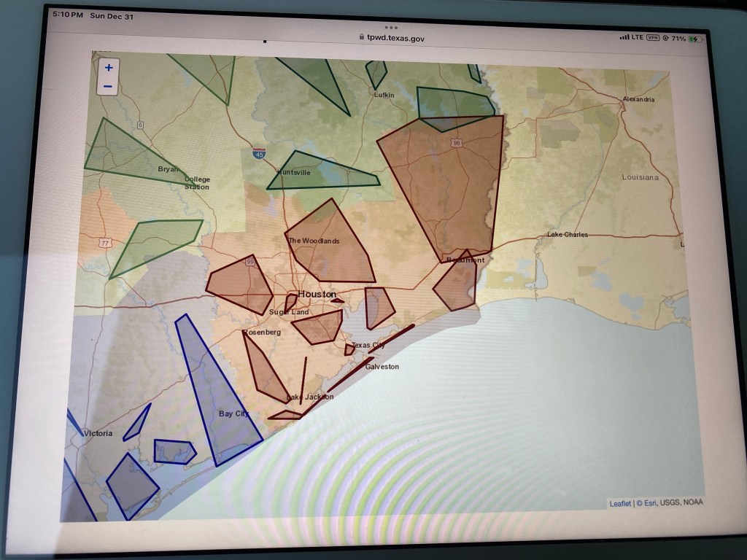The height and width of the screenshot is (560, 747).
Task: Zoom out using the minus button
Action: tap(108, 86)
